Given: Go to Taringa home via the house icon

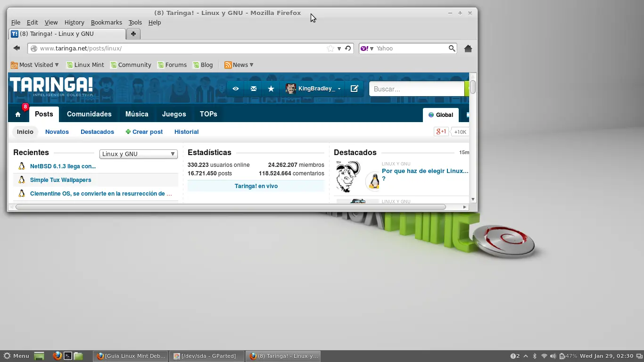Looking at the screenshot, I should click(18, 115).
